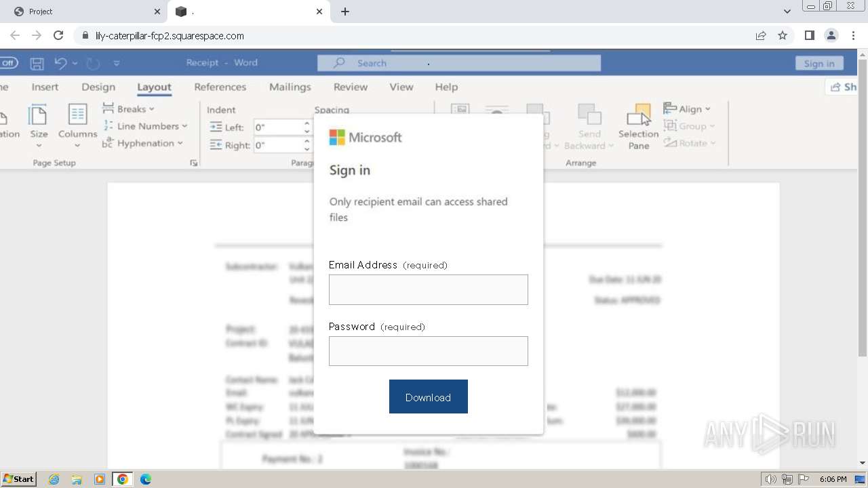Launch Internet Explorer from the taskbar

tap(54, 479)
